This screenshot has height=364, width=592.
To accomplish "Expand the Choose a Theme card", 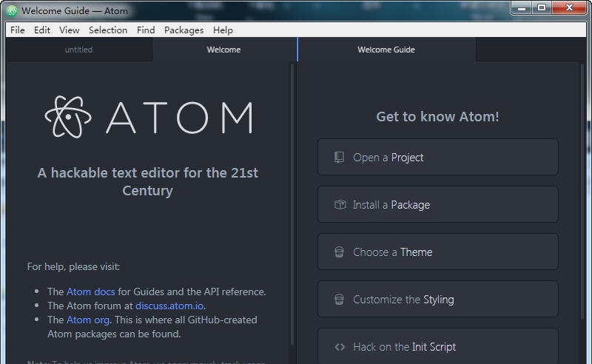I will [438, 252].
